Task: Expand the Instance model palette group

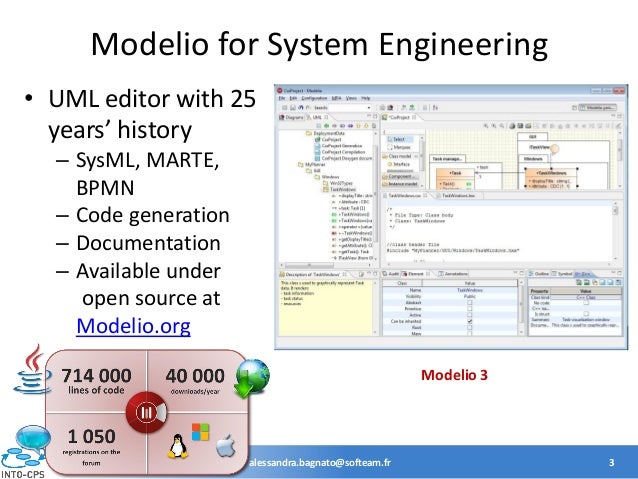Action: pos(400,184)
